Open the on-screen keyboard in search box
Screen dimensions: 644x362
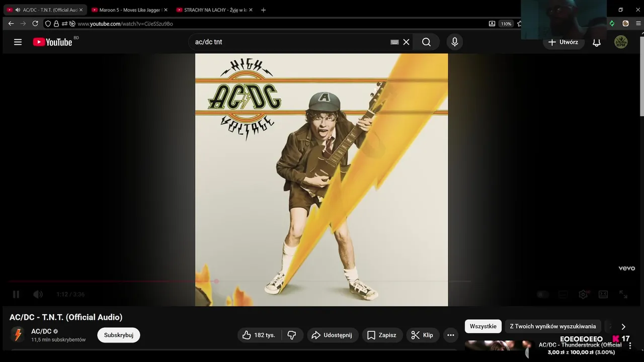(x=394, y=42)
